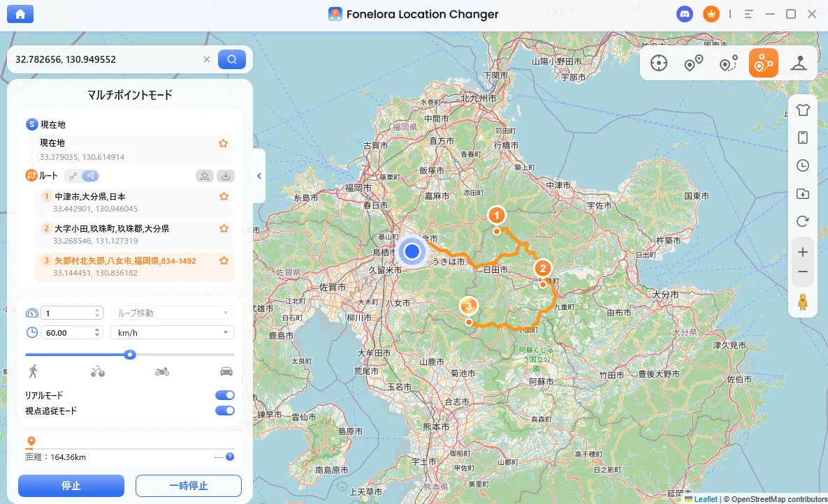Click map waypoint marker 1
828x504 pixels.
click(x=496, y=215)
